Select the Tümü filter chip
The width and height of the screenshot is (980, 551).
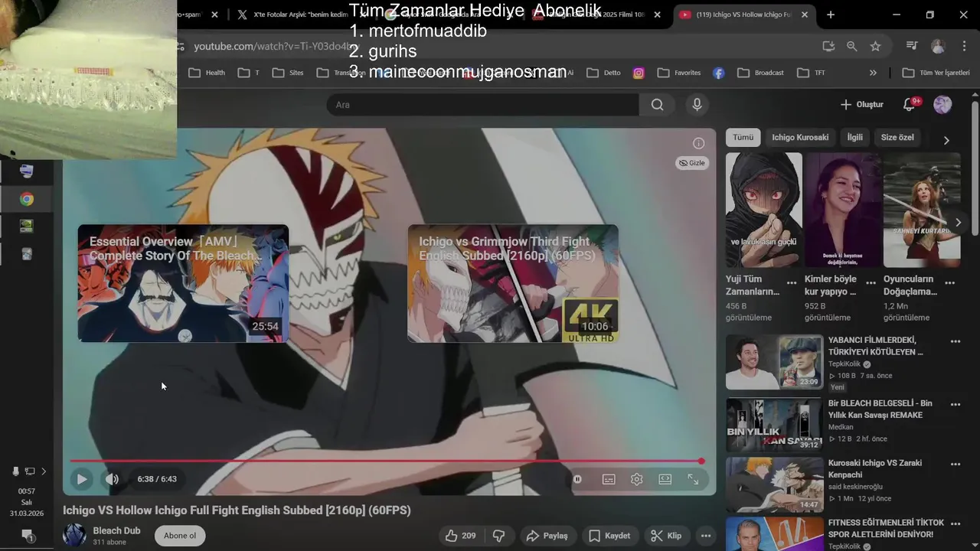tap(743, 138)
